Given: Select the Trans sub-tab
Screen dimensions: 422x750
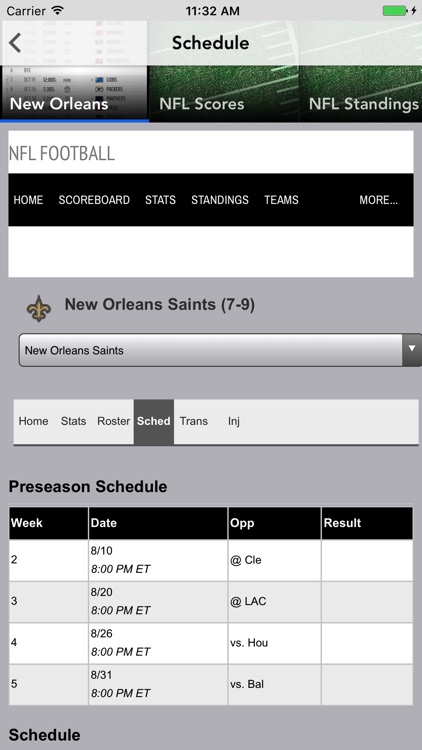Looking at the screenshot, I should click(194, 421).
